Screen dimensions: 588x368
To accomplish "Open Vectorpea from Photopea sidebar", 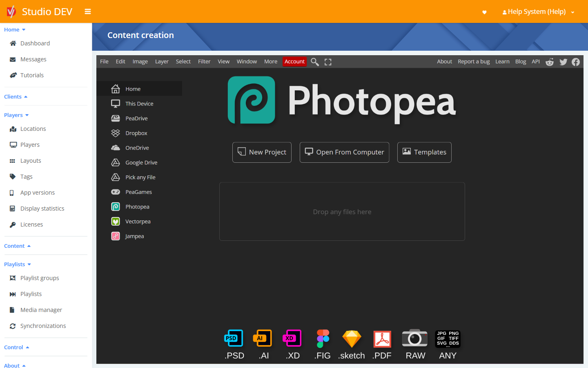I will pyautogui.click(x=139, y=221).
